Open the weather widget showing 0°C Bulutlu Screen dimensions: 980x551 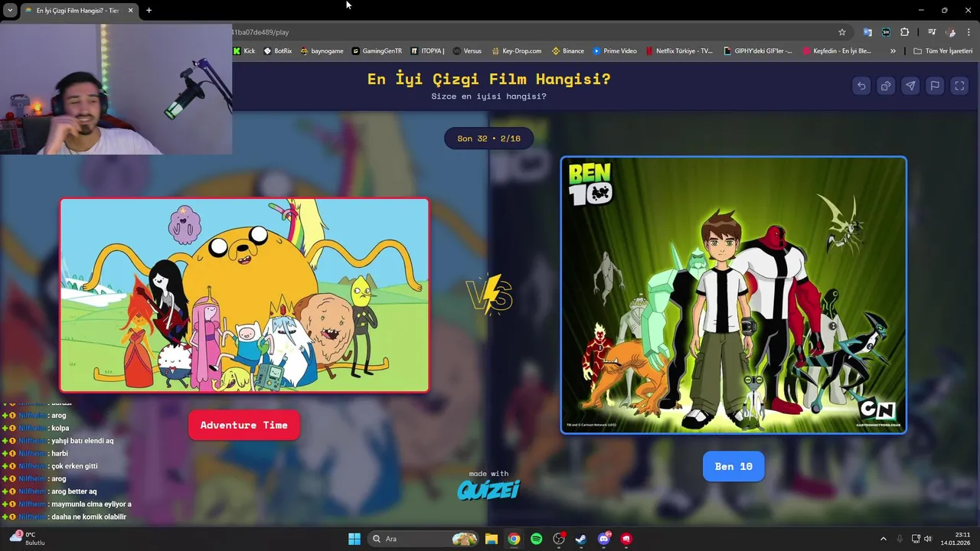point(28,538)
